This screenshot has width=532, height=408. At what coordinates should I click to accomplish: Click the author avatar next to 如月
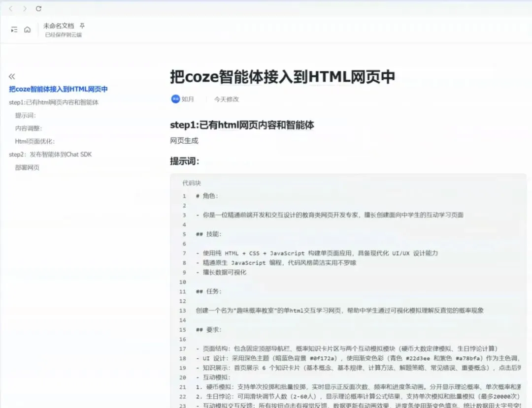pos(175,99)
